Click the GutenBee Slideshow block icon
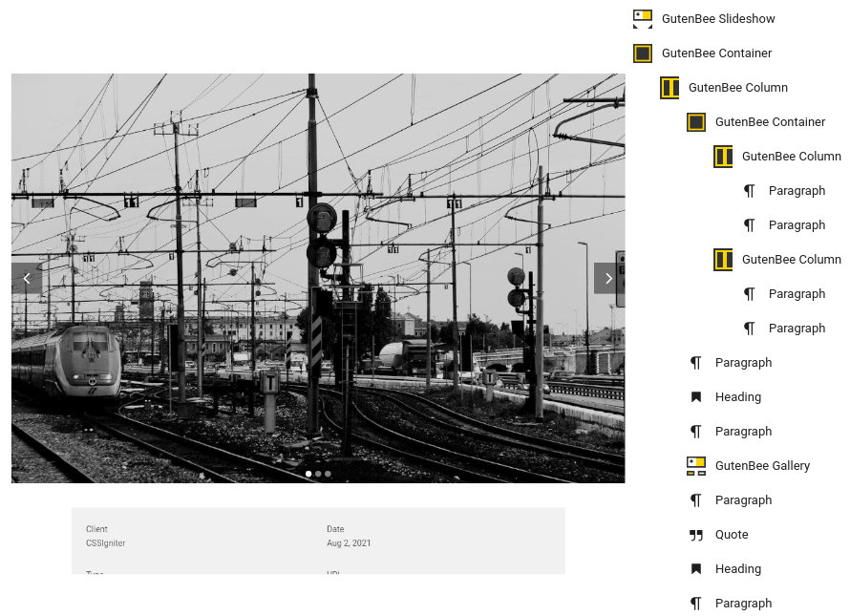This screenshot has width=850, height=616. click(643, 18)
